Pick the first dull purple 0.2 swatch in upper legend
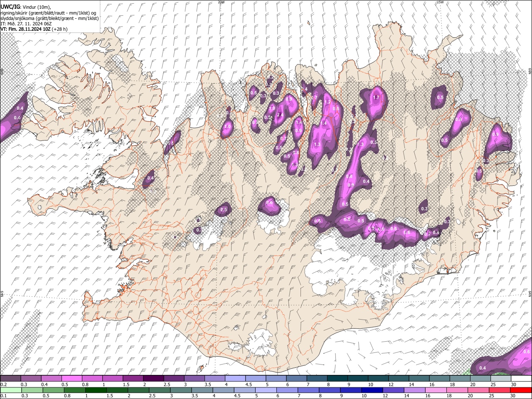Viewport: 532px width, 399px height. [10, 379]
